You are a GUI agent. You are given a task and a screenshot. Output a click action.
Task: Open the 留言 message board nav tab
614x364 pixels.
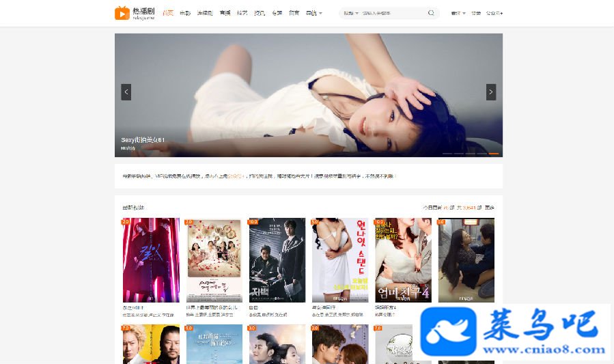coord(294,13)
